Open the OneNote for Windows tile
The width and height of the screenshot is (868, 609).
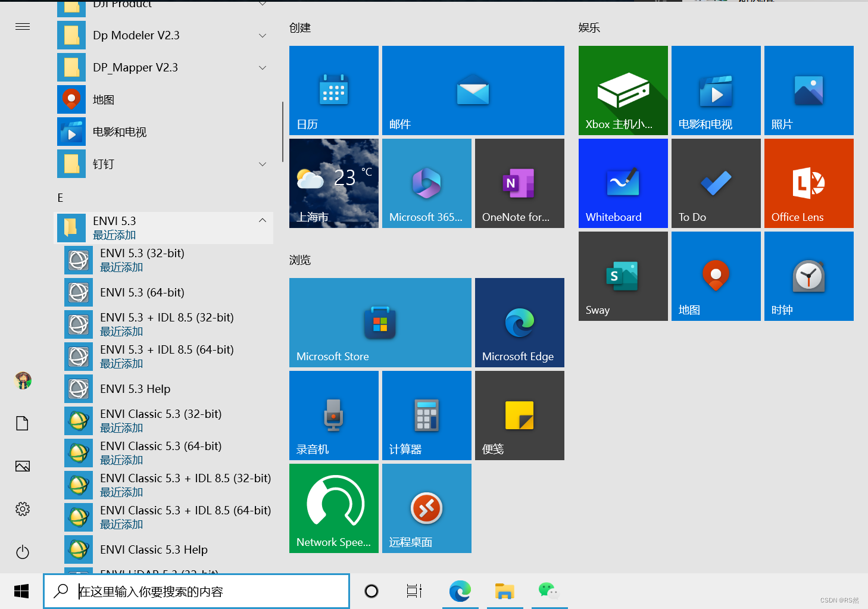pyautogui.click(x=520, y=183)
